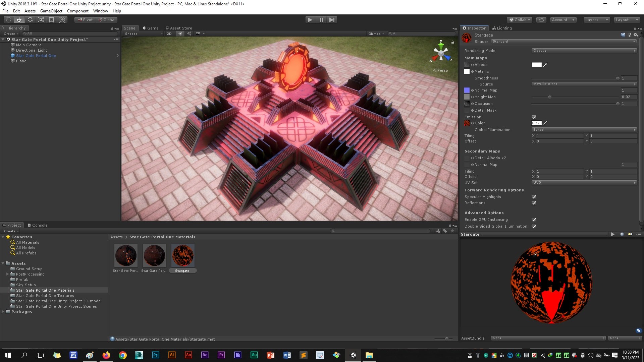
Task: Select the Scale tool
Action: [41, 20]
